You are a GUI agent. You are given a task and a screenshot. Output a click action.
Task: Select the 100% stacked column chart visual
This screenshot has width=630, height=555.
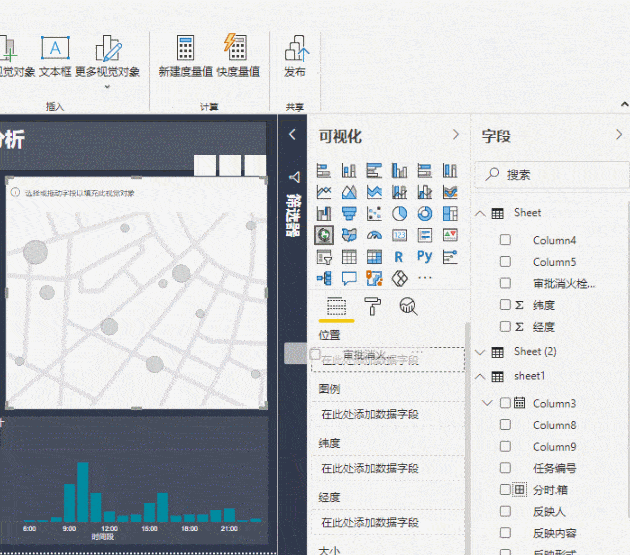point(450,171)
